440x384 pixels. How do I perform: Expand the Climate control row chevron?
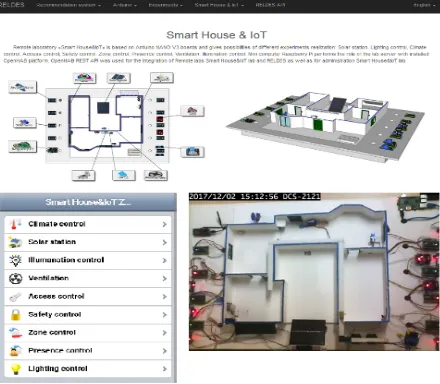(x=164, y=224)
